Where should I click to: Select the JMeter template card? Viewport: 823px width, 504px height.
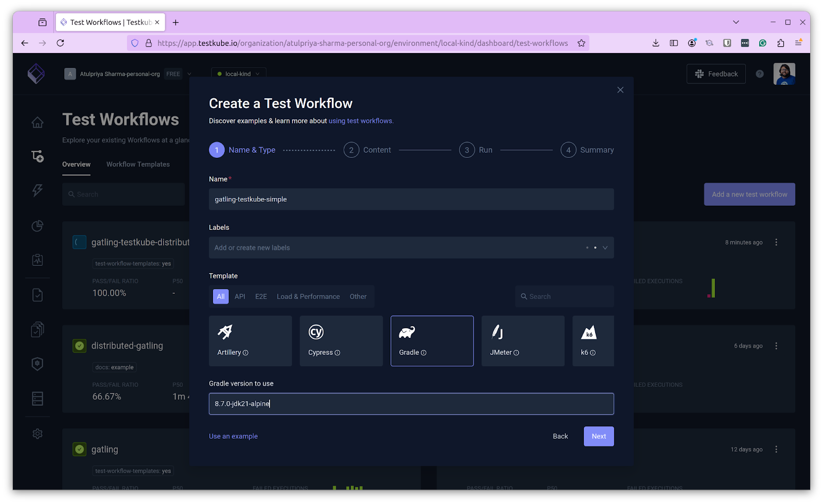tap(523, 341)
